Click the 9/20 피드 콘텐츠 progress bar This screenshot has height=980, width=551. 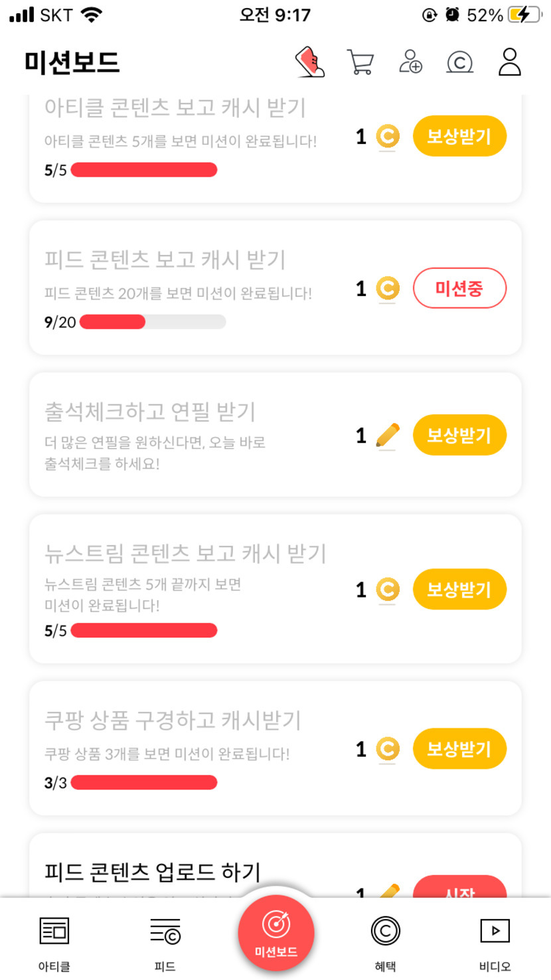153,322
